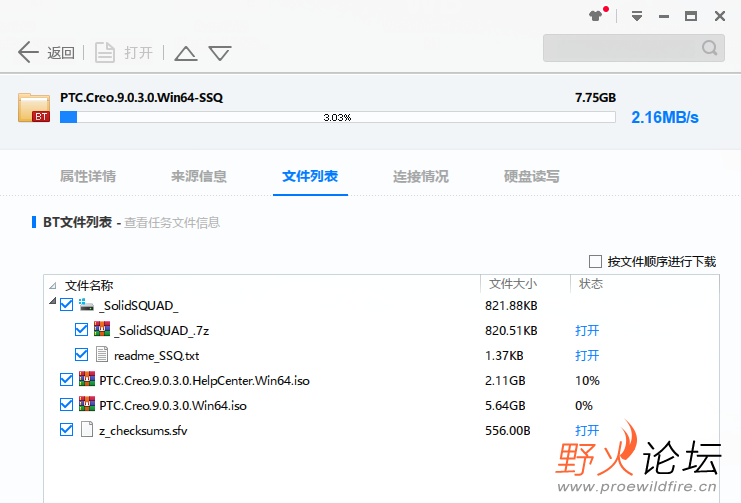
Task: Switch to the 连接情况 tab
Action: 421,176
